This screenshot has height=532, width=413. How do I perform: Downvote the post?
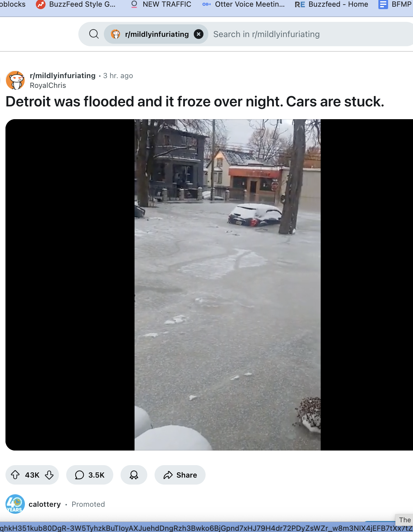pos(49,475)
